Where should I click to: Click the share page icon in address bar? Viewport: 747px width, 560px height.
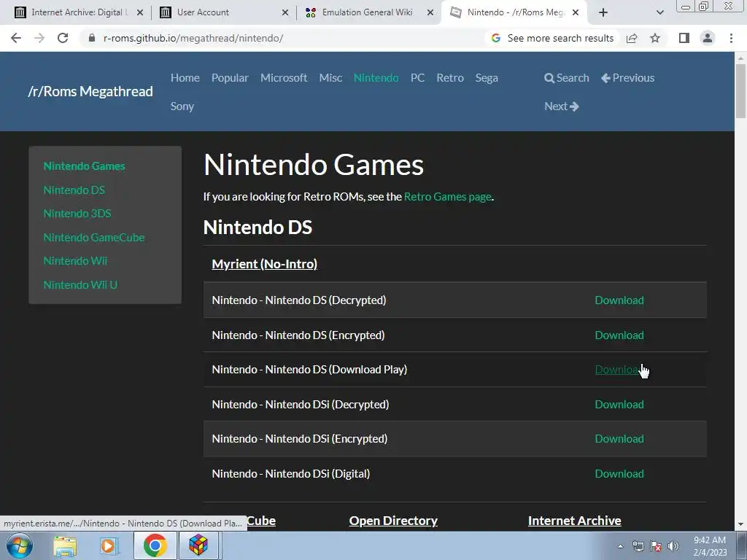[632, 38]
